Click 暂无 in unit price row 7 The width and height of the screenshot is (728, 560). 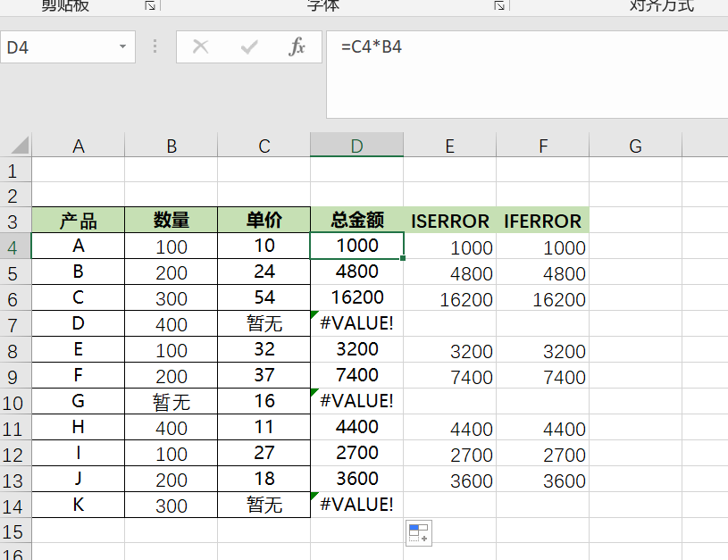click(x=264, y=323)
